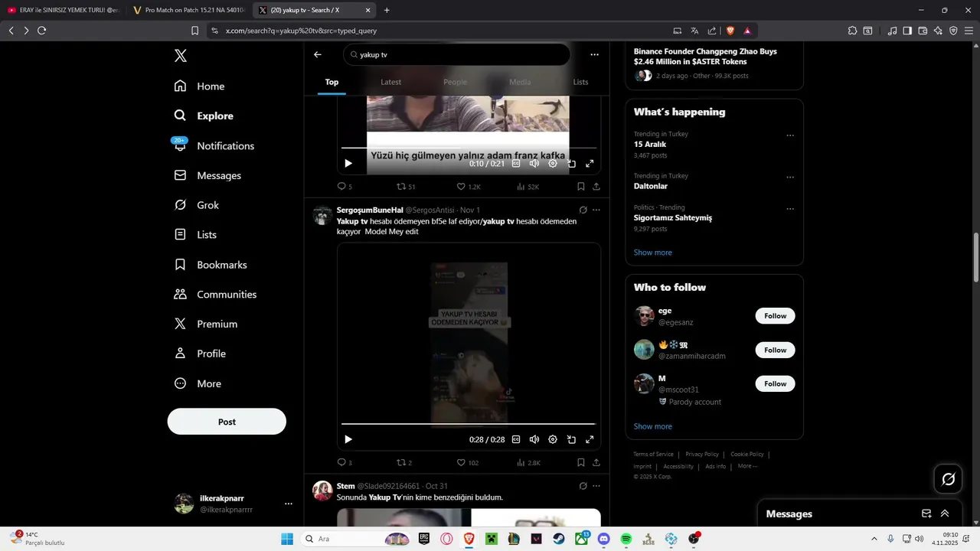Expand the More sidebar menu

(x=198, y=383)
